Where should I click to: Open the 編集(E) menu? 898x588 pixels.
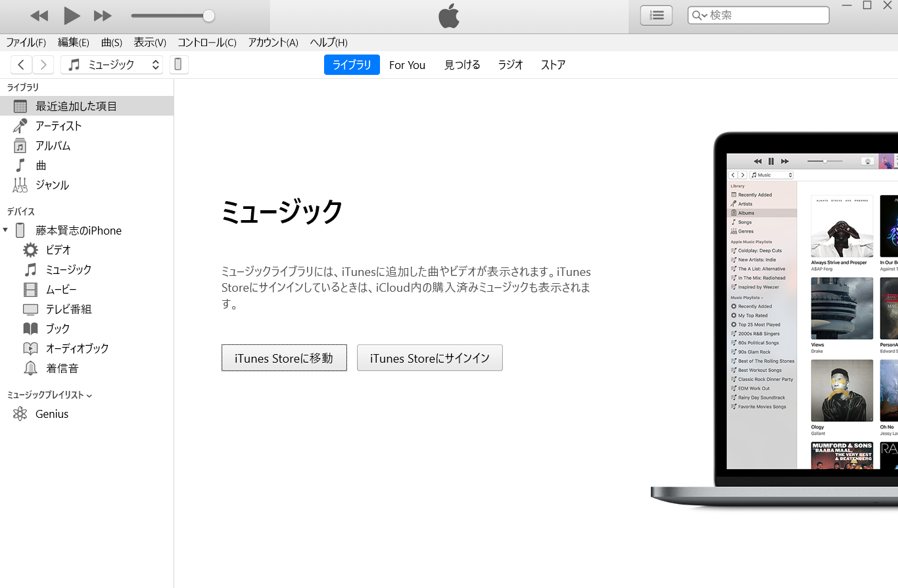coord(73,43)
